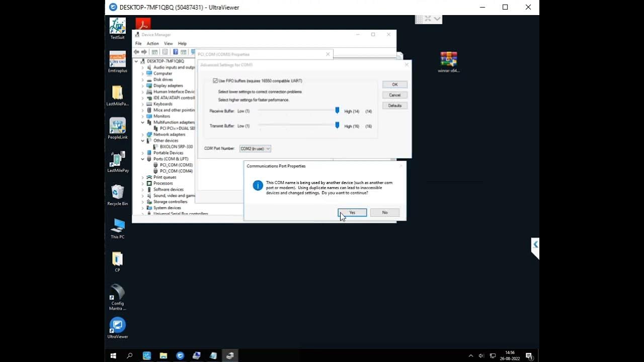Viewport: 644px width, 362px height.
Task: Select PCI_COM (COM4) in the tree
Action: (176, 171)
